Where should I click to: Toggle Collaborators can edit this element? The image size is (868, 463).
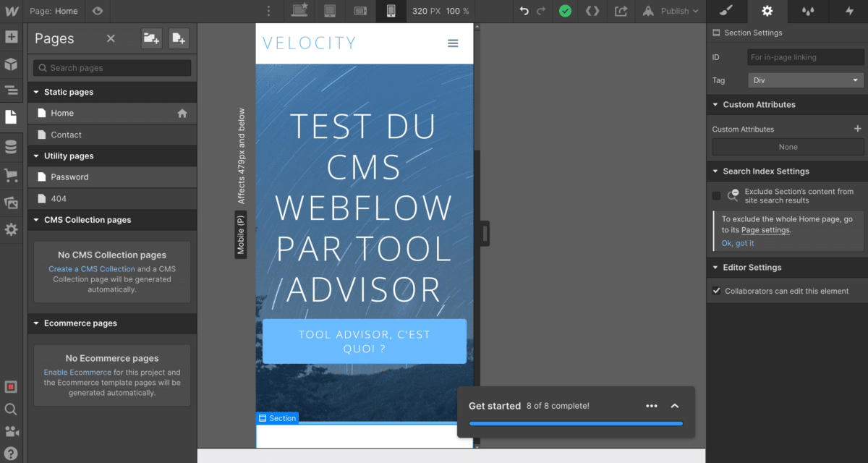click(716, 291)
